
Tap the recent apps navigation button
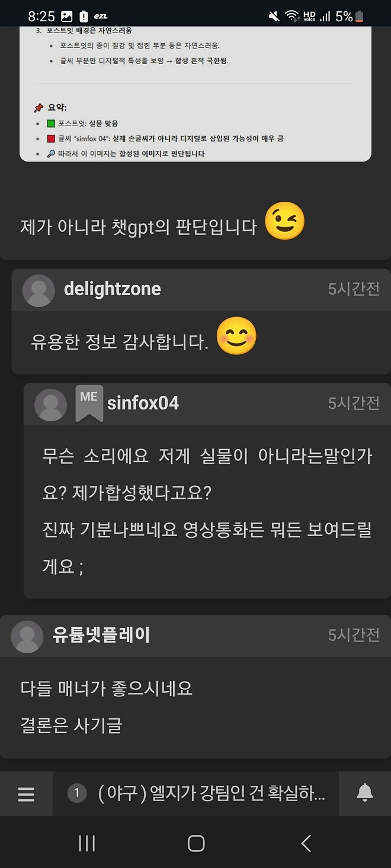tap(86, 843)
